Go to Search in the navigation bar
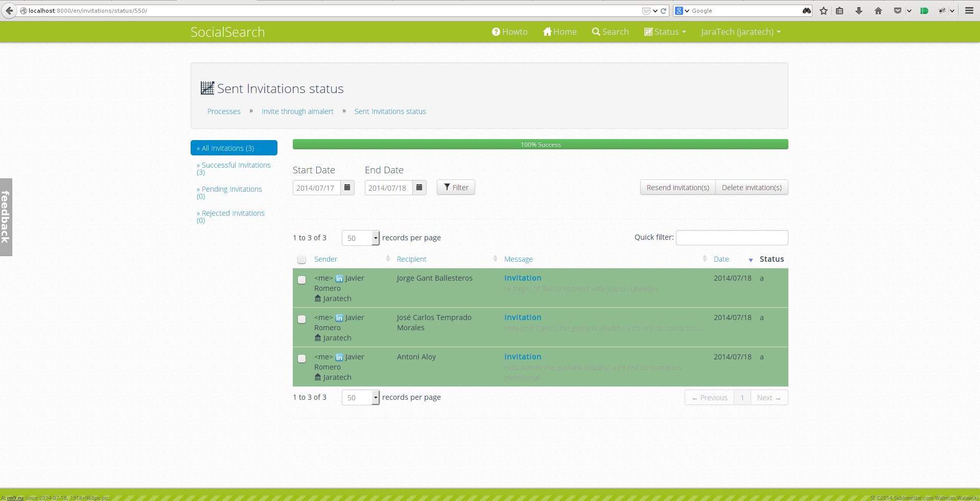 (x=611, y=32)
